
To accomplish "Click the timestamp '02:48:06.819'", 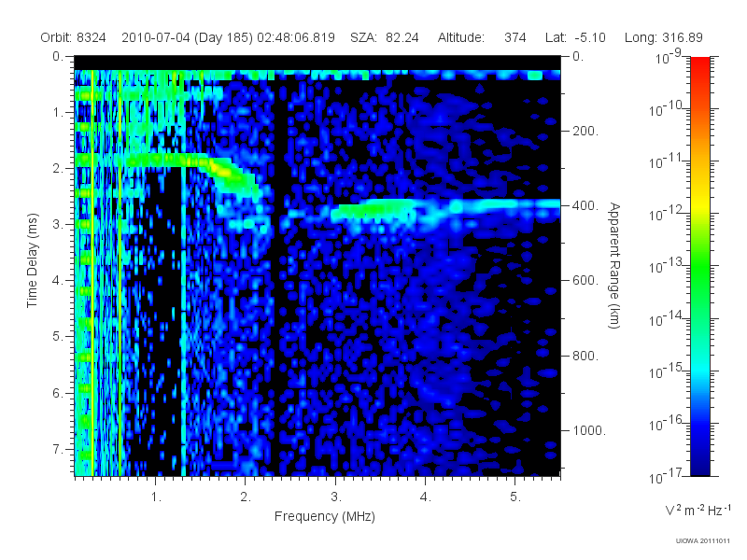I will click(x=296, y=37).
